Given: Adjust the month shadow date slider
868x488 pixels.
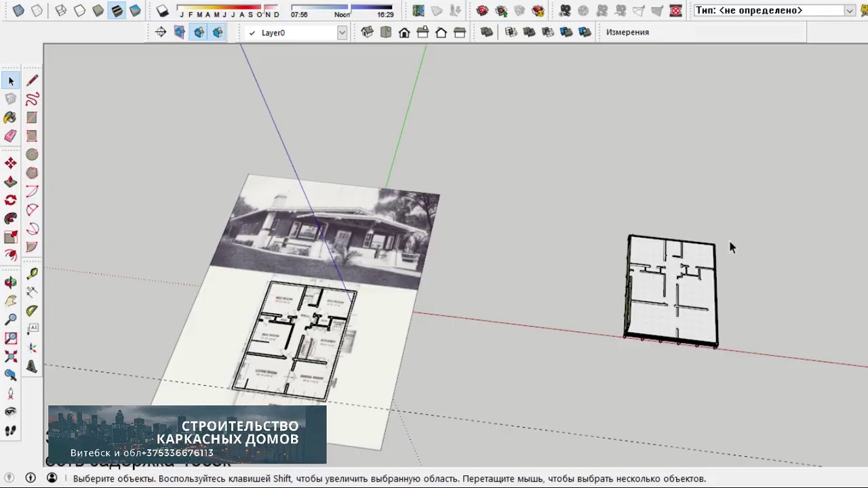Looking at the screenshot, I should 228,9.
